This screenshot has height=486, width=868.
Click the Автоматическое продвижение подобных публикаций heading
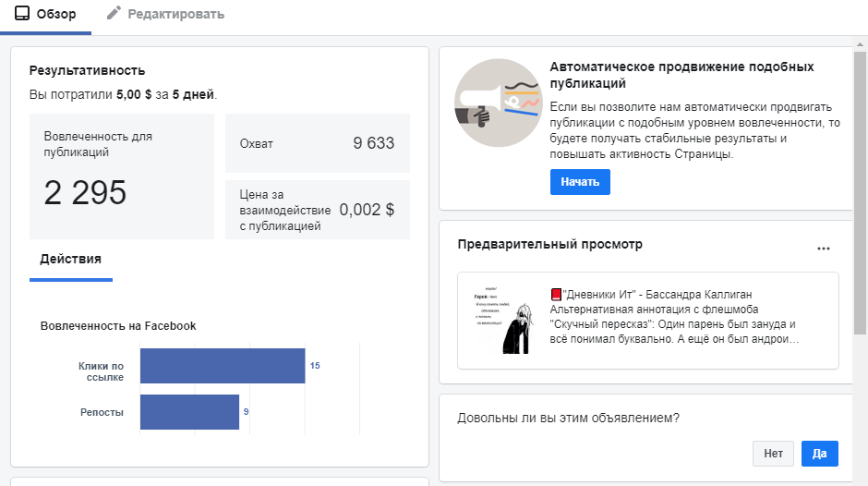pyautogui.click(x=681, y=74)
